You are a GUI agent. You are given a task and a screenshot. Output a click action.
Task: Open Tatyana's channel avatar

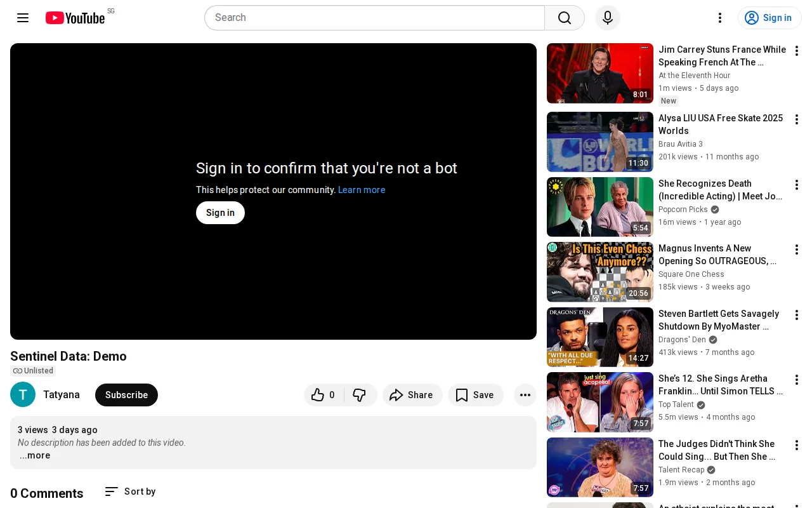pyautogui.click(x=23, y=394)
